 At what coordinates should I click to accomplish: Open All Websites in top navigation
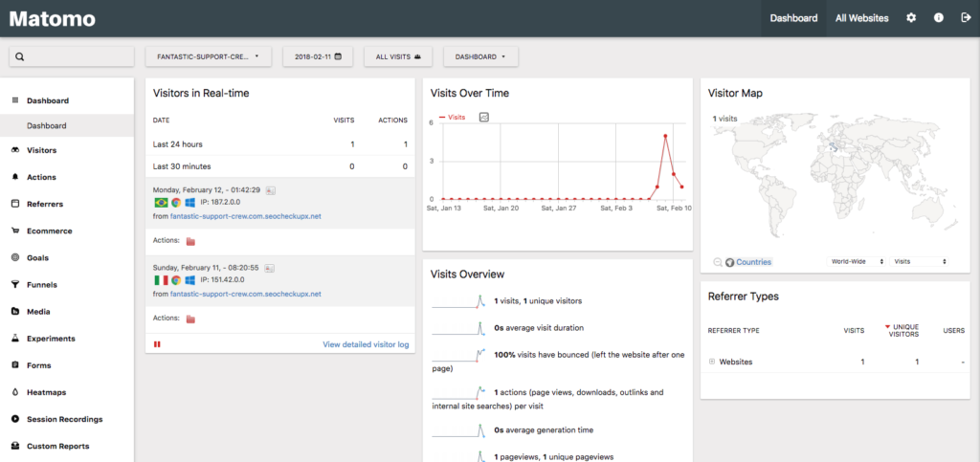tap(861, 18)
